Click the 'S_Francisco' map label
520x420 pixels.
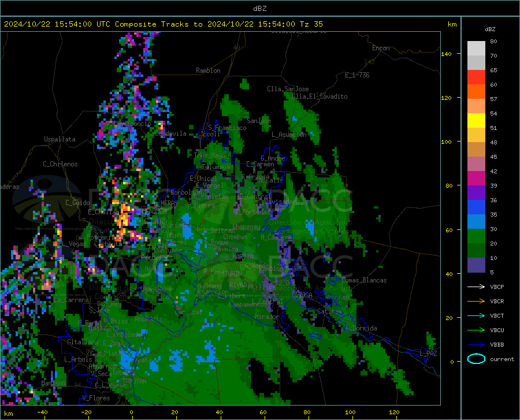(227, 128)
